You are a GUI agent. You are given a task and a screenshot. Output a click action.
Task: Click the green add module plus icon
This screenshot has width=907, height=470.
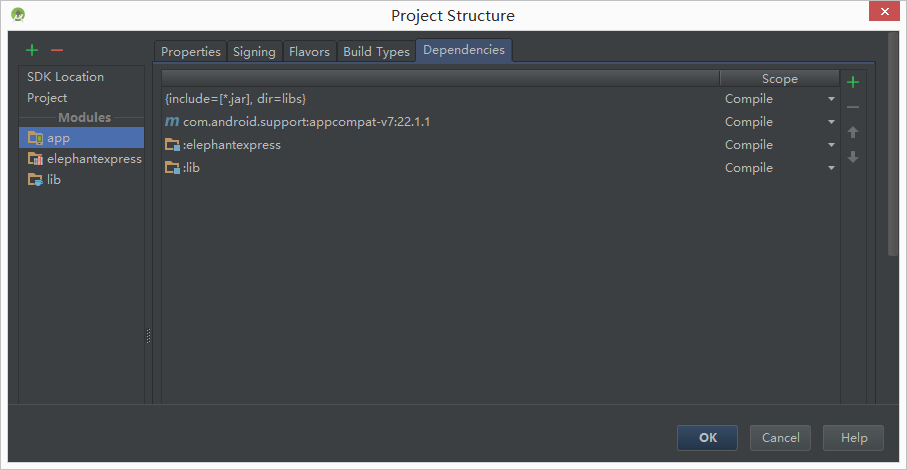[x=32, y=50]
